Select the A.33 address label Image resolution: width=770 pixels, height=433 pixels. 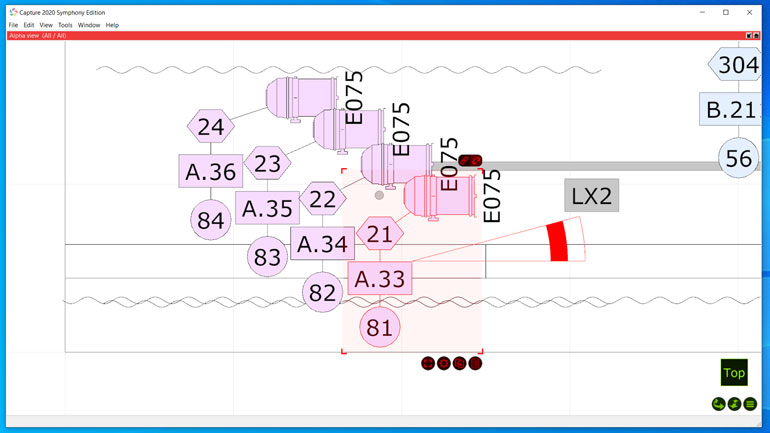coord(379,279)
